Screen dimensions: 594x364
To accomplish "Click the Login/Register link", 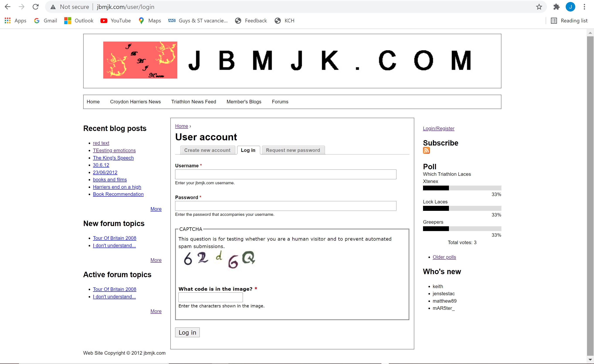I will click(438, 128).
